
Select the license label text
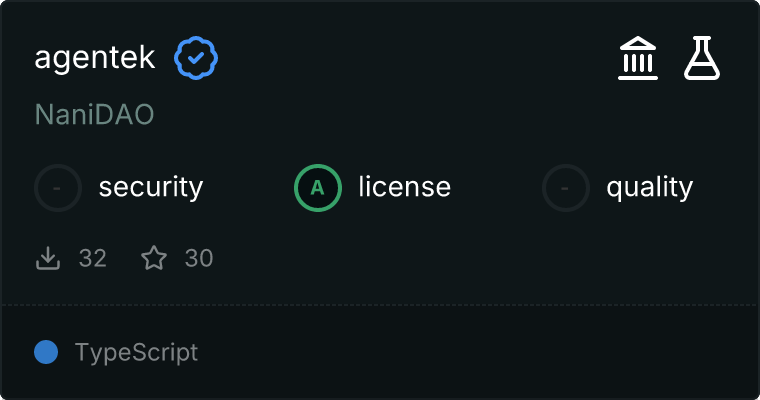tap(404, 187)
